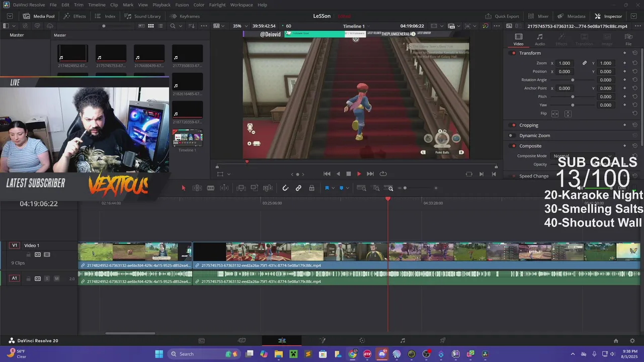
Task: Select the arrow Selection Mode tool
Action: [183, 188]
